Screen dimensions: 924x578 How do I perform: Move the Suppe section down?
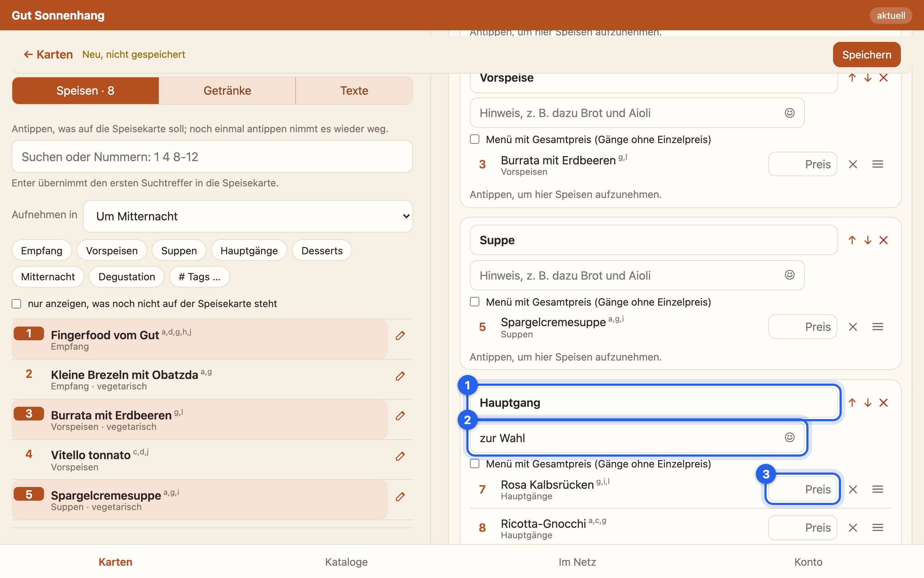tap(867, 240)
